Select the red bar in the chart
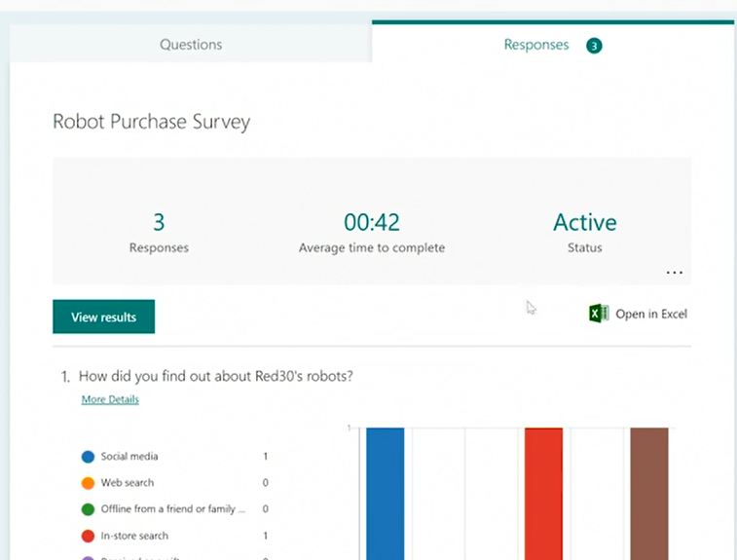The image size is (737, 560). (543, 492)
